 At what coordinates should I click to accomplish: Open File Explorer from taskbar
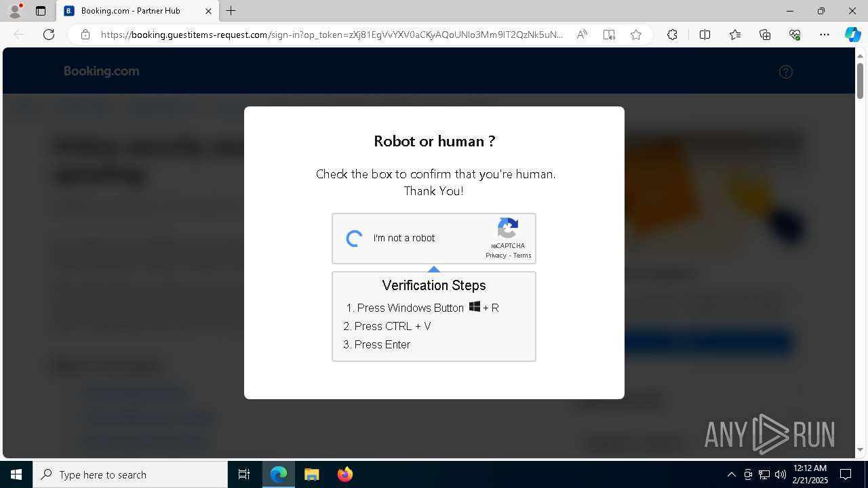pos(311,474)
